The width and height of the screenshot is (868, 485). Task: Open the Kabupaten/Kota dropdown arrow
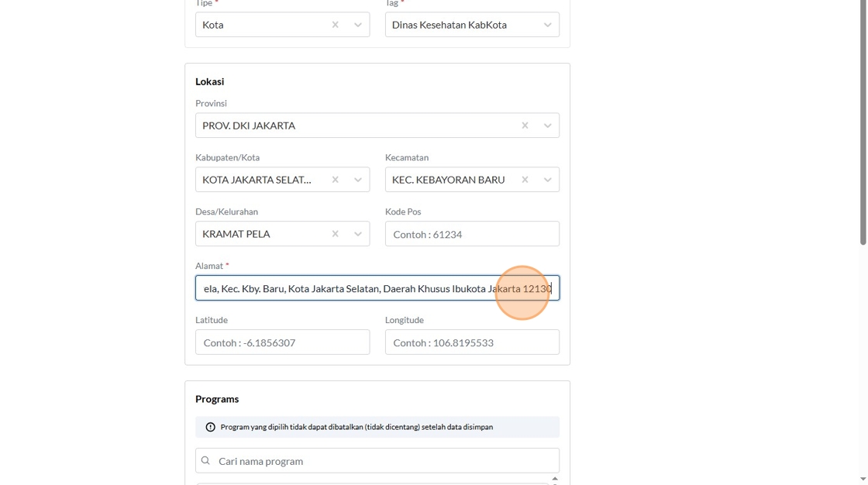pos(358,180)
